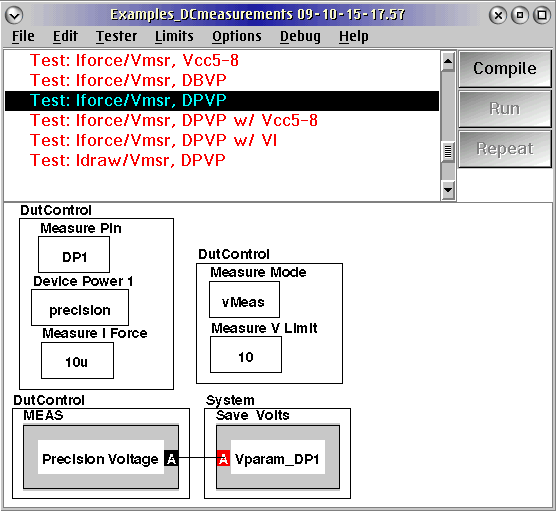
Task: Click the Repeat button
Action: (505, 149)
